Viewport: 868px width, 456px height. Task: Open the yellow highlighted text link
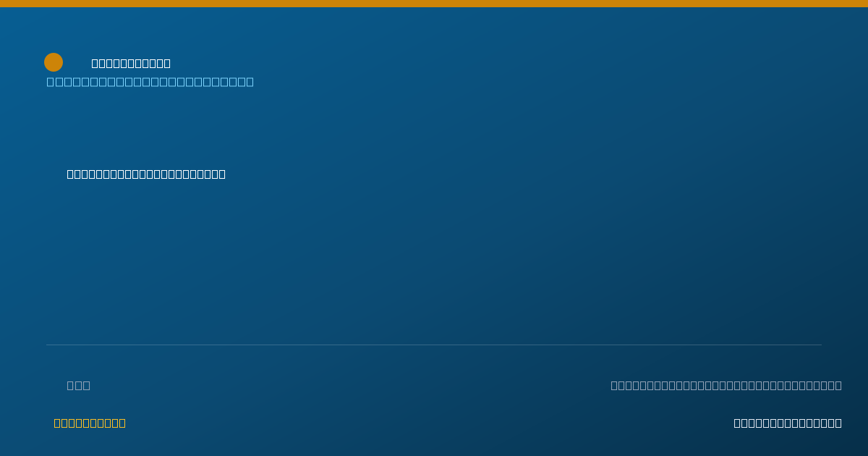tap(90, 423)
